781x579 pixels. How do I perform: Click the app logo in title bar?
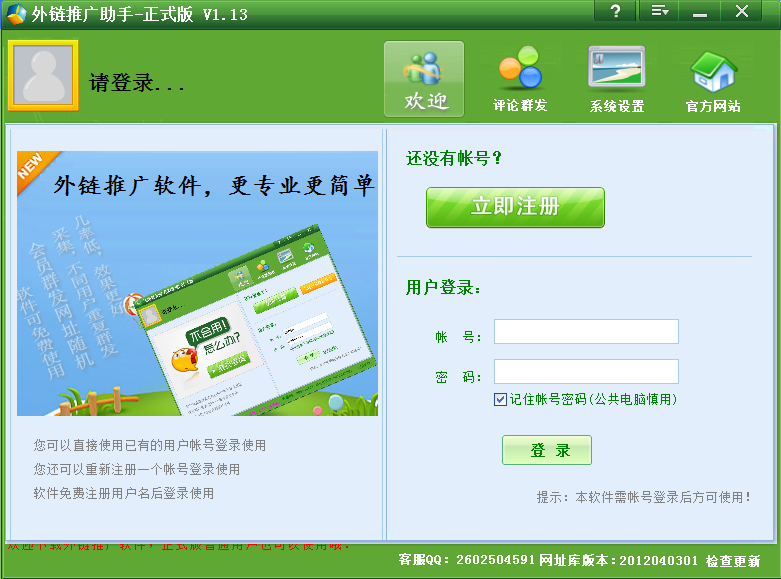click(x=16, y=14)
